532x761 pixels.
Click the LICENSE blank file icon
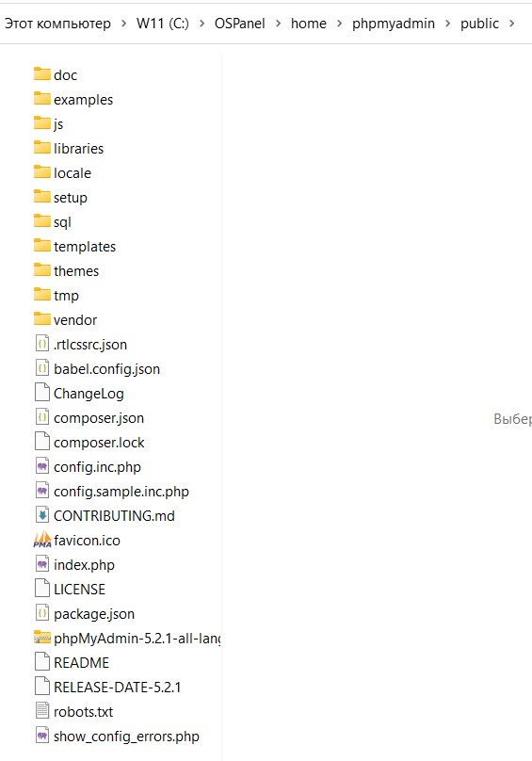[x=42, y=589]
